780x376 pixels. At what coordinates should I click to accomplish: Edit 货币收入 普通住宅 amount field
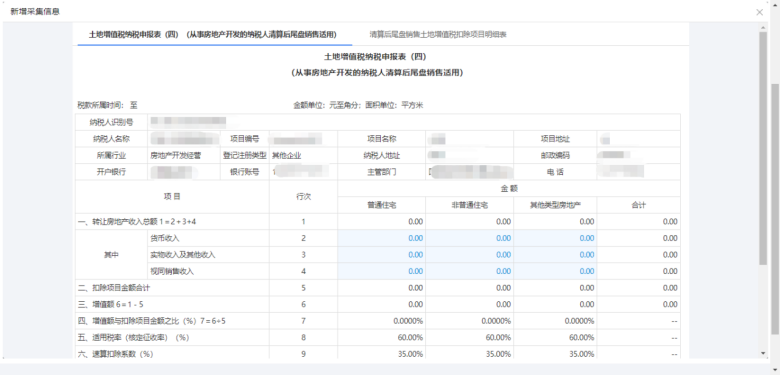pos(382,238)
